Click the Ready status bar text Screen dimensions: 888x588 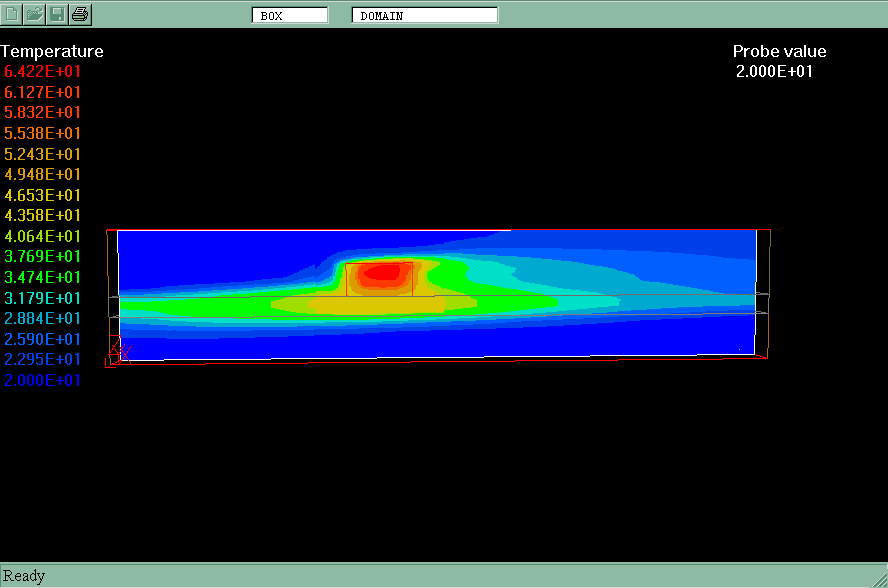pos(24,576)
